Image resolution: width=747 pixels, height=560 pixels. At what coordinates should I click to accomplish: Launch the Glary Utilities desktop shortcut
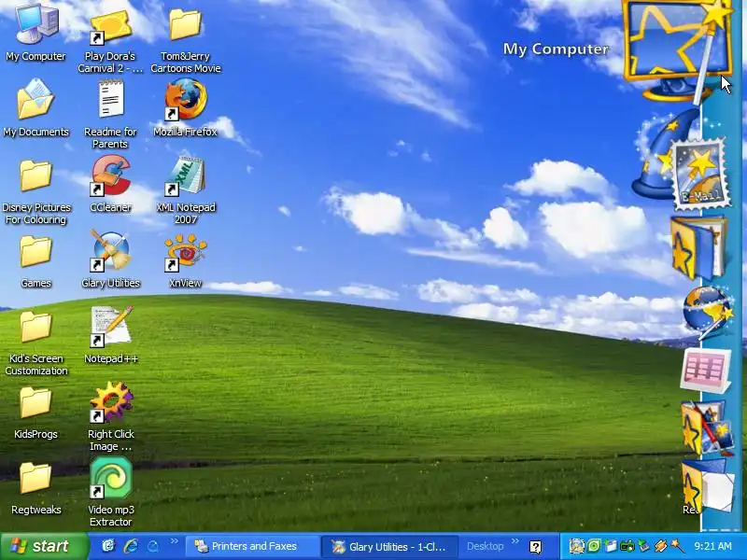(x=110, y=259)
